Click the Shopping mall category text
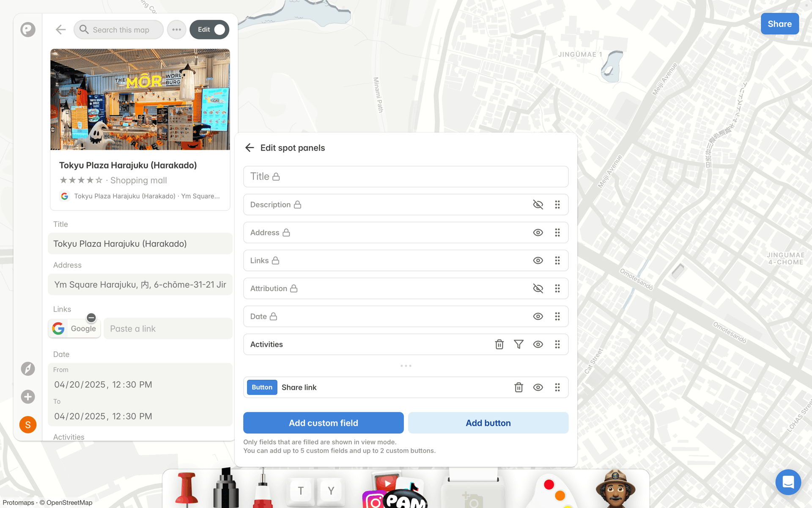812x508 pixels. coord(139,180)
